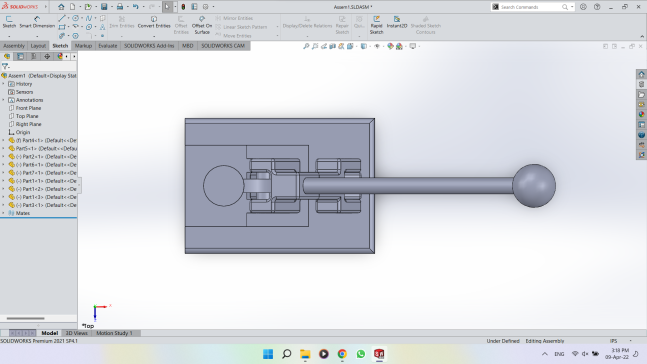
Task: Expand the Part2<1> component node
Action: (x=3, y=156)
